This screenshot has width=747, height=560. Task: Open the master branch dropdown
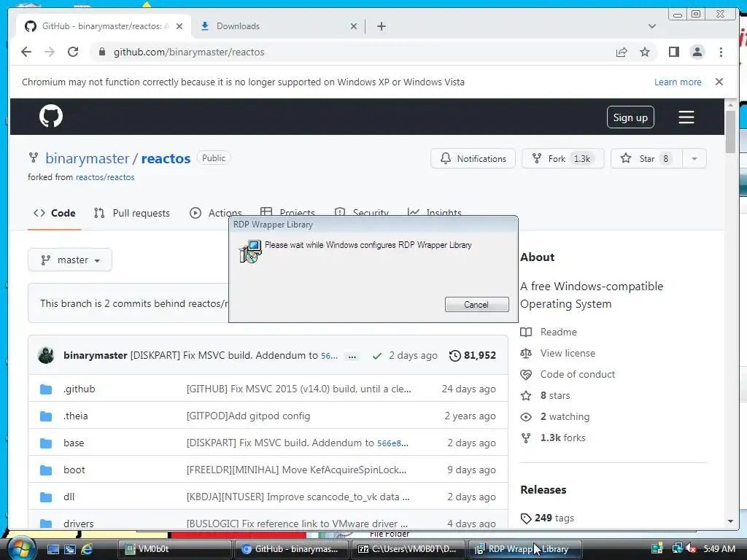point(70,260)
